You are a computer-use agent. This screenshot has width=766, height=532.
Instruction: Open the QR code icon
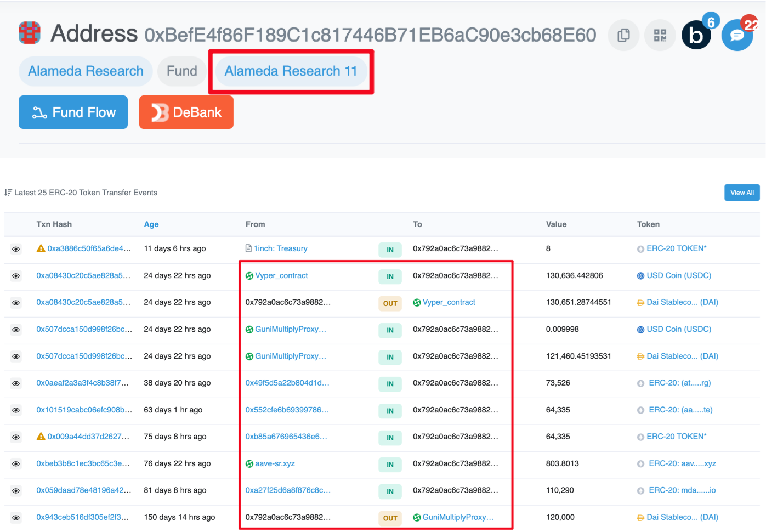tap(660, 36)
